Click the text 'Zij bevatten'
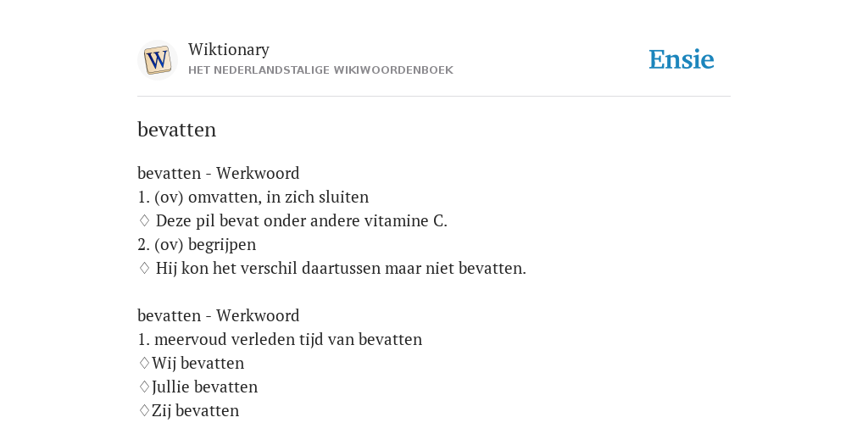868x434 pixels. point(196,411)
